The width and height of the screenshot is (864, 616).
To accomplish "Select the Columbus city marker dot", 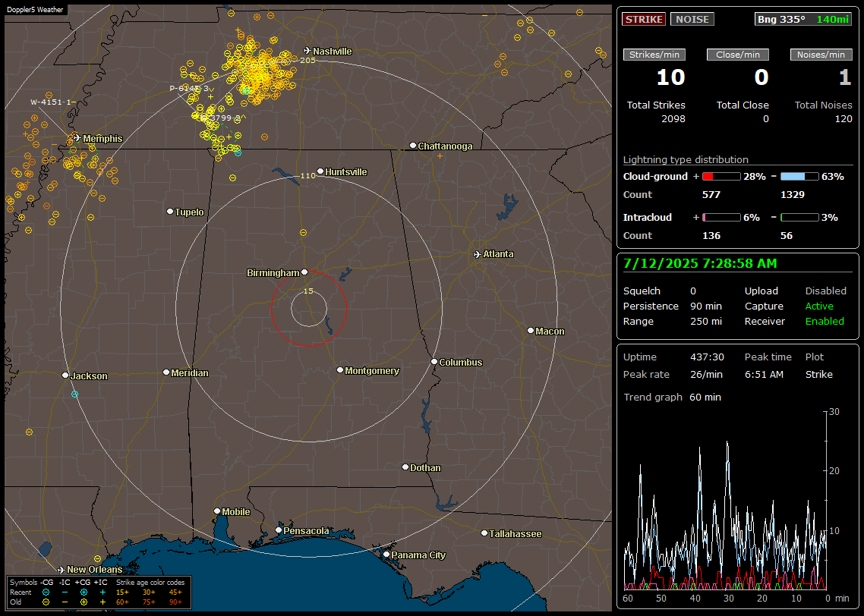I will pos(434,362).
